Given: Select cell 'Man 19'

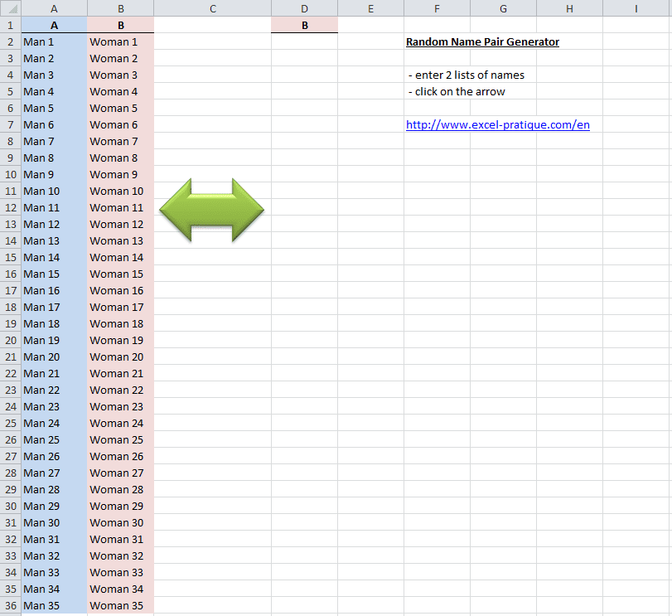Looking at the screenshot, I should (x=54, y=341).
